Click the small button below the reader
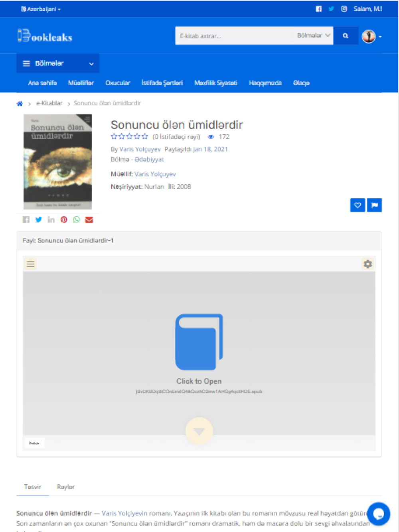 tap(34, 443)
